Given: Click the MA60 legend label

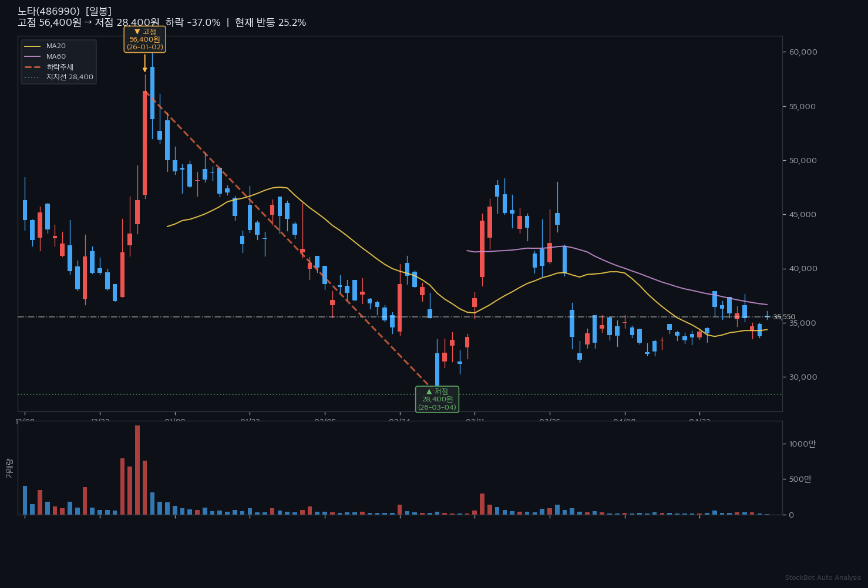Looking at the screenshot, I should [56, 56].
